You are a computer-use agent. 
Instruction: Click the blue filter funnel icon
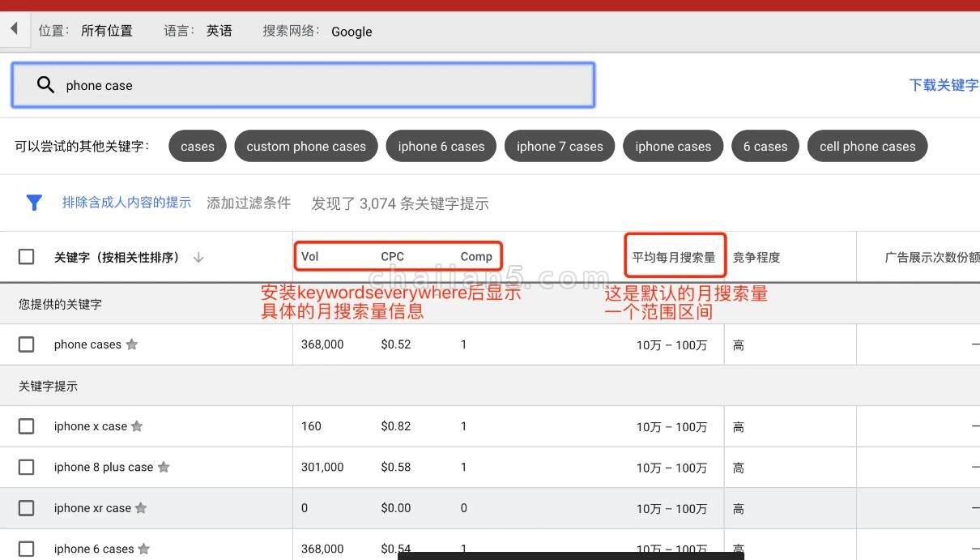coord(34,203)
